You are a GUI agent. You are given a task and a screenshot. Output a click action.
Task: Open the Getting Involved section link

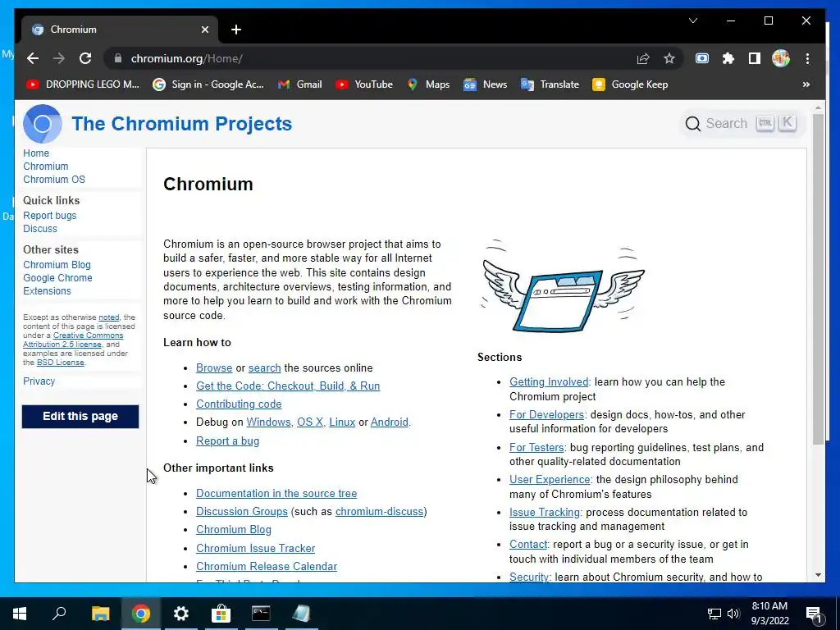point(549,382)
